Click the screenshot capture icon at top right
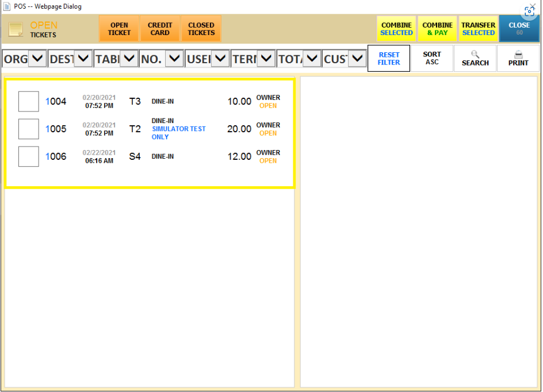The width and height of the screenshot is (543, 392). [529, 11]
